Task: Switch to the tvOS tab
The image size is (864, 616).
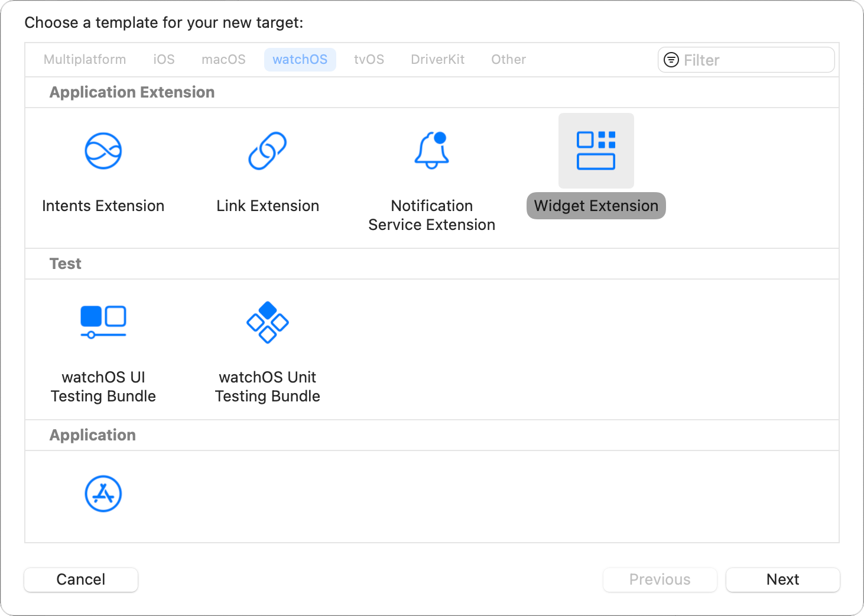Action: tap(369, 60)
